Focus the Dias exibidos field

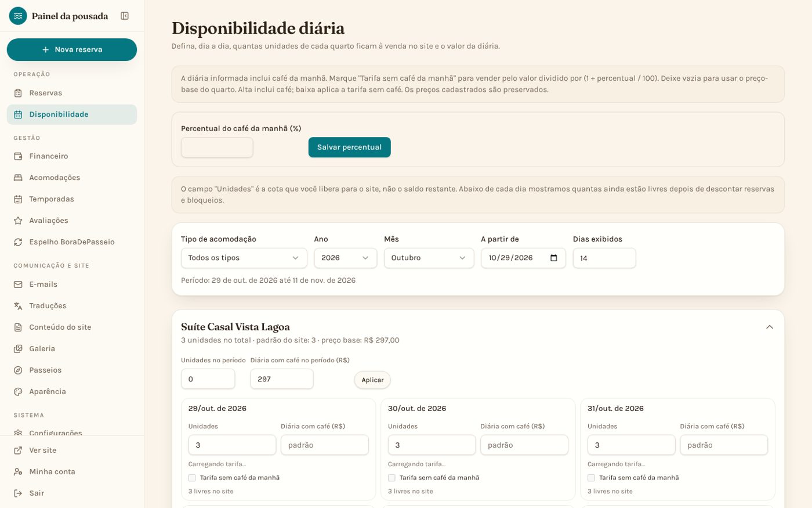coord(604,258)
